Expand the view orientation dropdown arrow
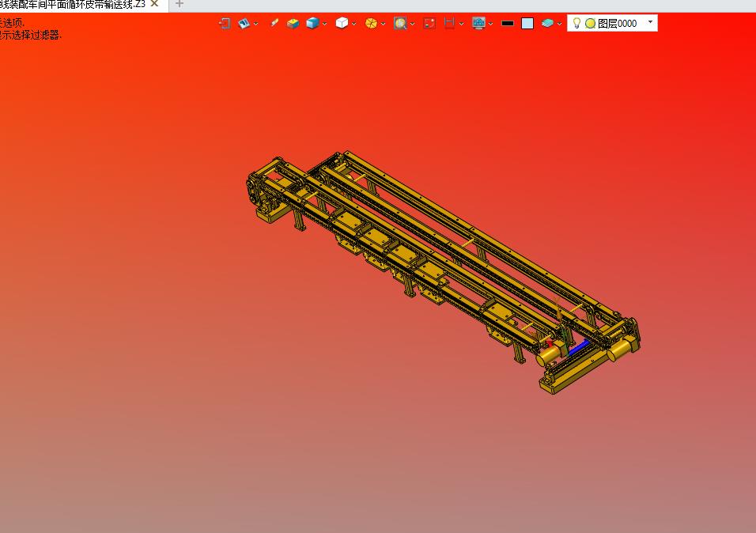The width and height of the screenshot is (756, 533). point(256,24)
